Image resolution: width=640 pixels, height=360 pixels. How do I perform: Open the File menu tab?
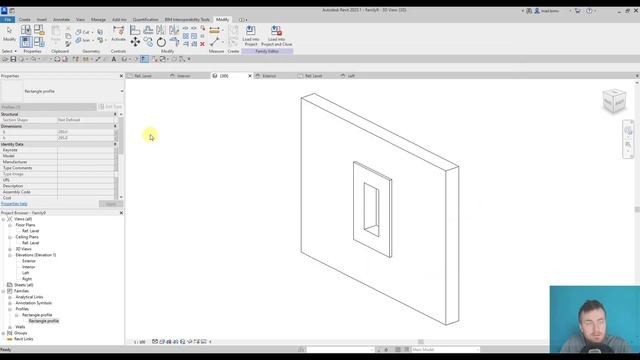8,20
